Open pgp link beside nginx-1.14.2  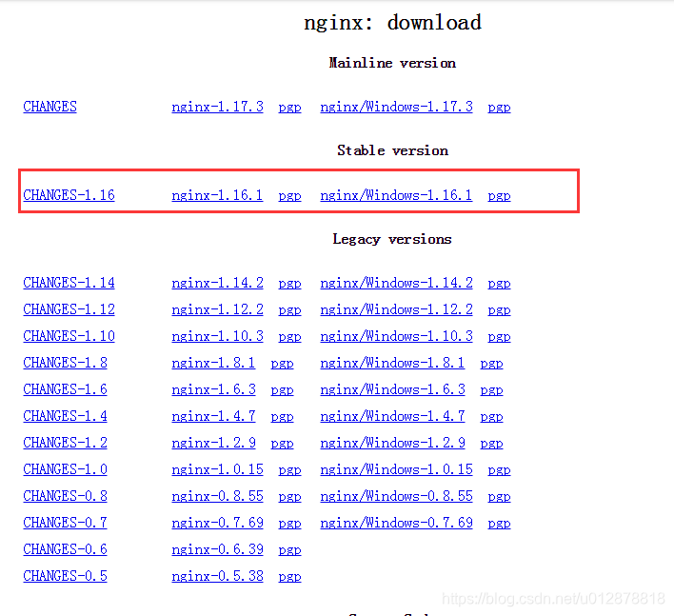(289, 284)
